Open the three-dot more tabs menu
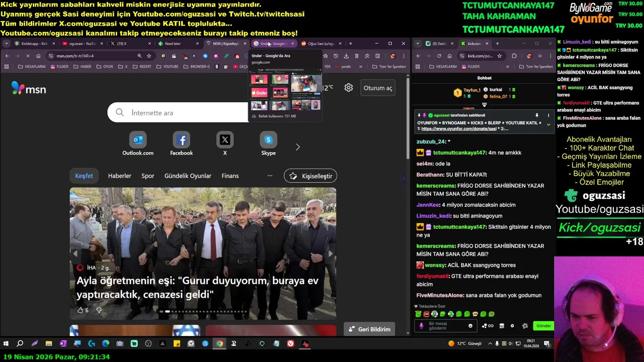Screen dimensions: 644x362 click(x=270, y=176)
